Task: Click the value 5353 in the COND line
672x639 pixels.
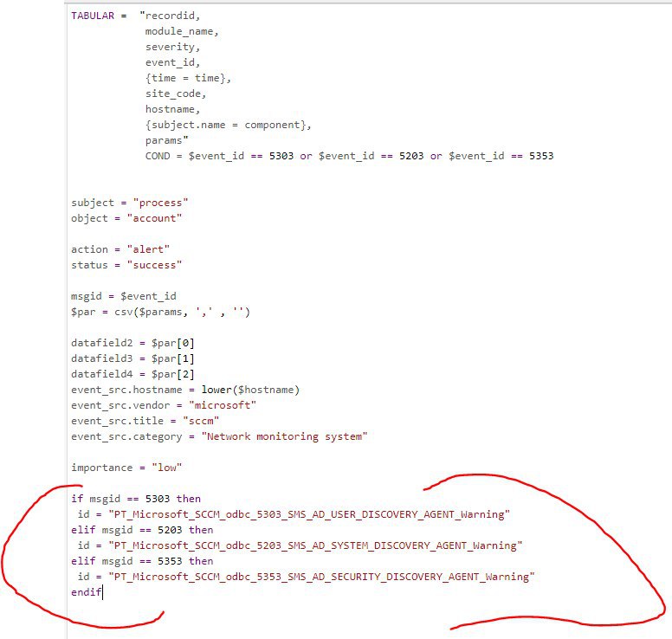Action: pos(541,157)
